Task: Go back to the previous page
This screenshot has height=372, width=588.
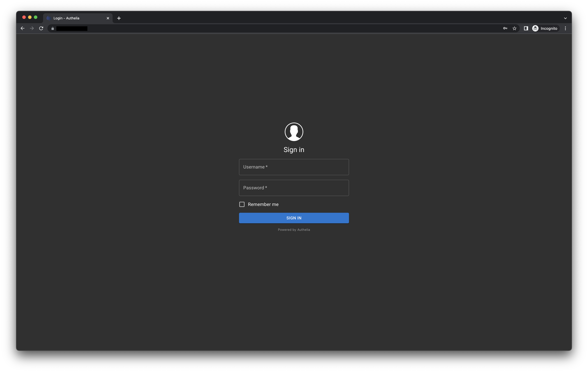Action: pyautogui.click(x=22, y=28)
